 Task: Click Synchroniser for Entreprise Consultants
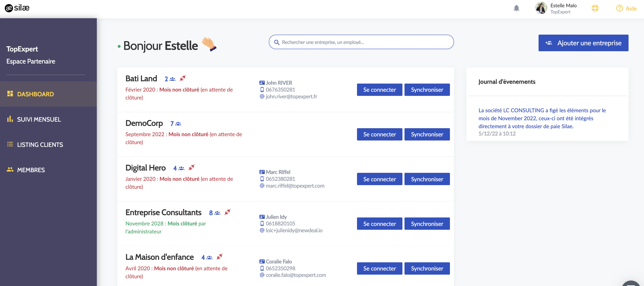click(x=427, y=224)
